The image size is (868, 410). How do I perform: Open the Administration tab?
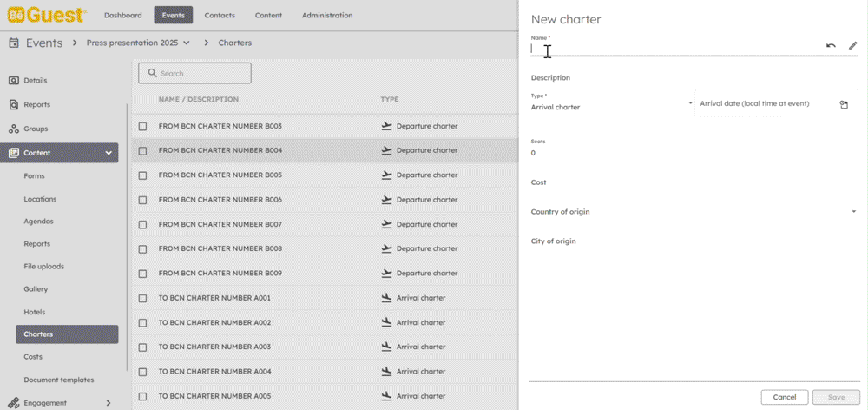pyautogui.click(x=327, y=16)
